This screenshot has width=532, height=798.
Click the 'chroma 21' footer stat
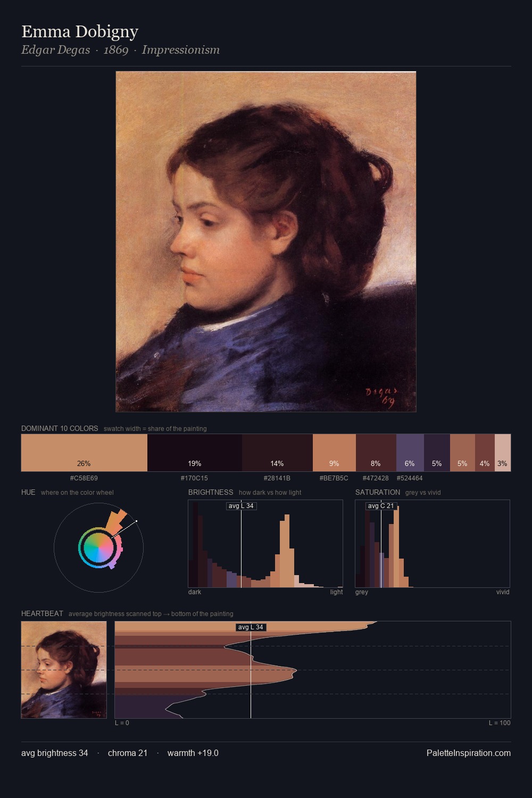tap(128, 753)
